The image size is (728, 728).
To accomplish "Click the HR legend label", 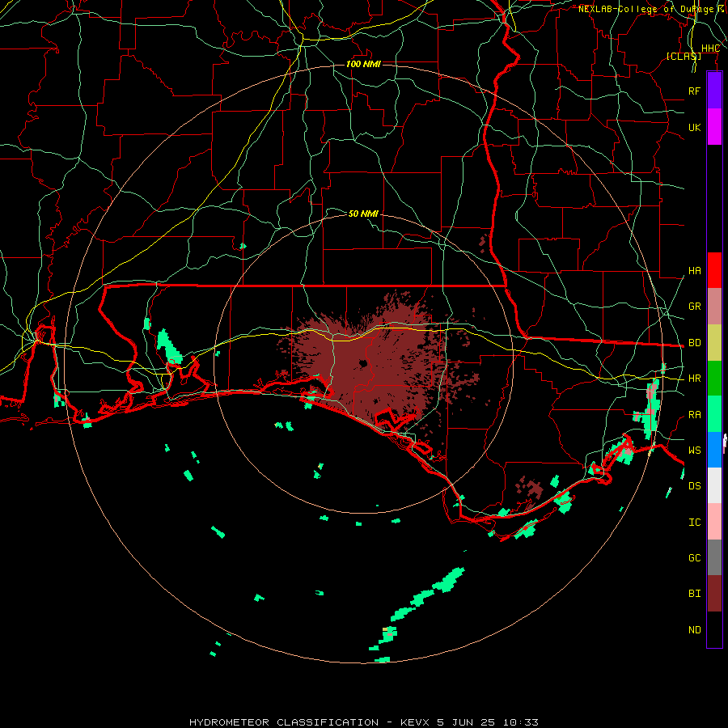I will click(694, 379).
